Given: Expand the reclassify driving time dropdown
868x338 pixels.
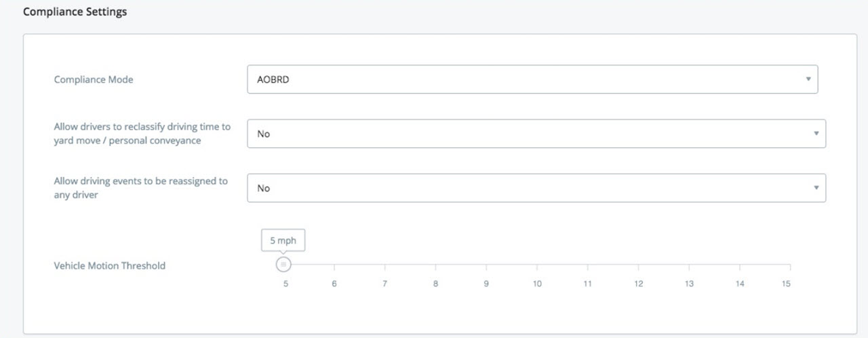Looking at the screenshot, I should (536, 134).
